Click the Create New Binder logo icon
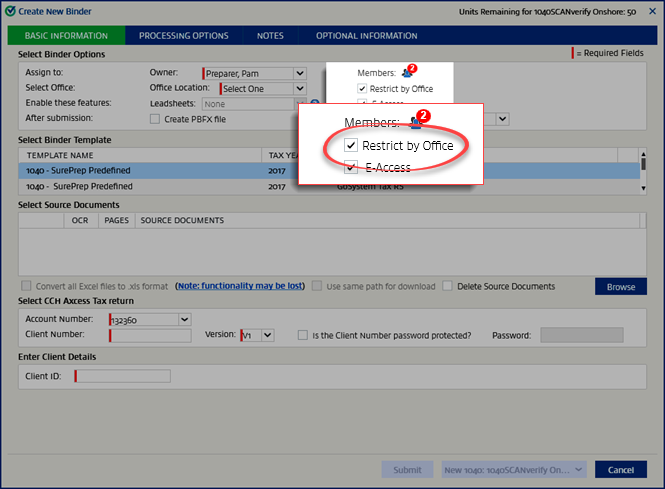 (10, 11)
